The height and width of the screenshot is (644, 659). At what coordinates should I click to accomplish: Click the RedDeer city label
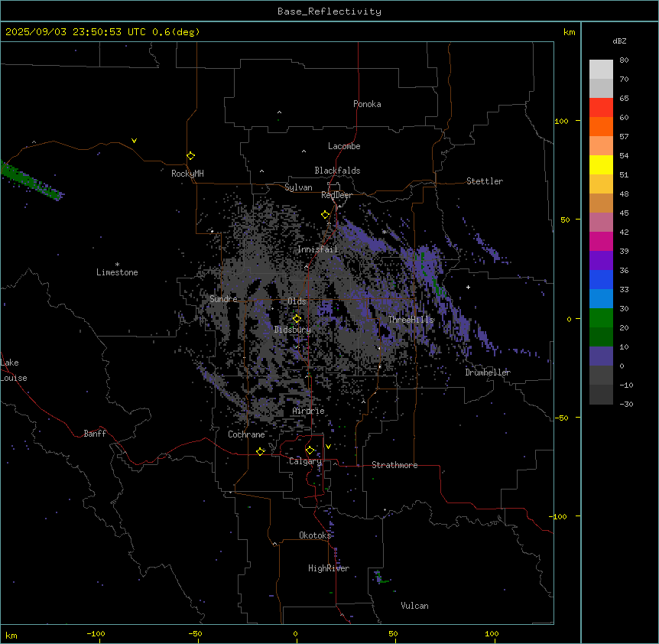click(336, 195)
